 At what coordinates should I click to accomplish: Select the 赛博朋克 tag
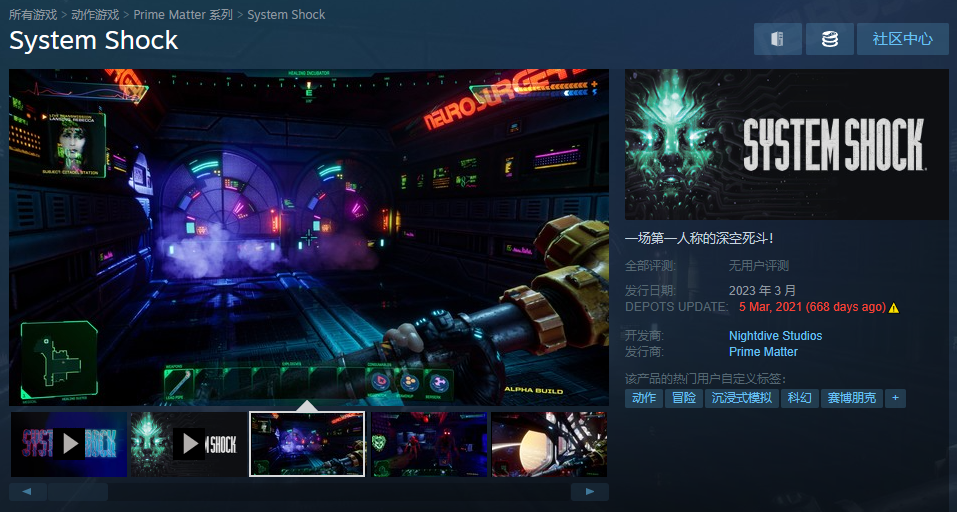[x=851, y=398]
